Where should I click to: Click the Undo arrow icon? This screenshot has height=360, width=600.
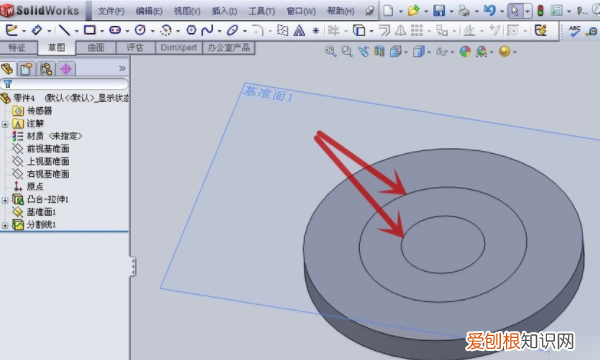coord(489,10)
